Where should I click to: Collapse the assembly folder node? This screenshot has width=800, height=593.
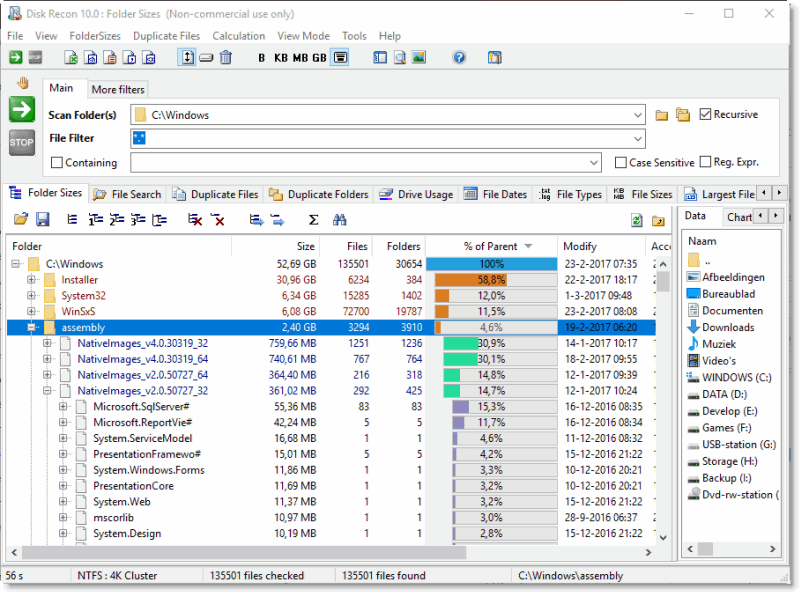(32, 327)
